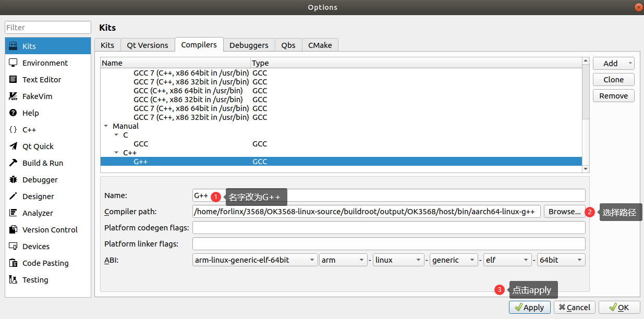Select the Build & Run hammer icon

pyautogui.click(x=13, y=163)
